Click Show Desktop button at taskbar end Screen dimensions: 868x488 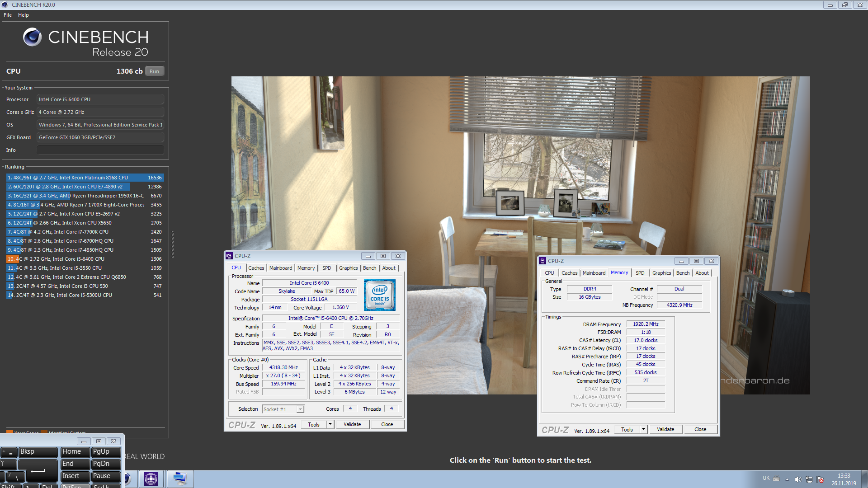point(864,479)
